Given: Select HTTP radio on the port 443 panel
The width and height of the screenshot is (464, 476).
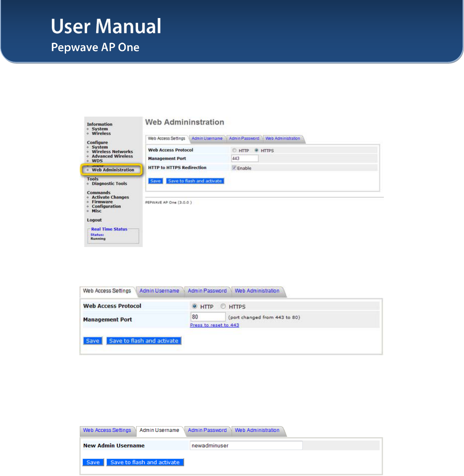Looking at the screenshot, I should point(234,150).
